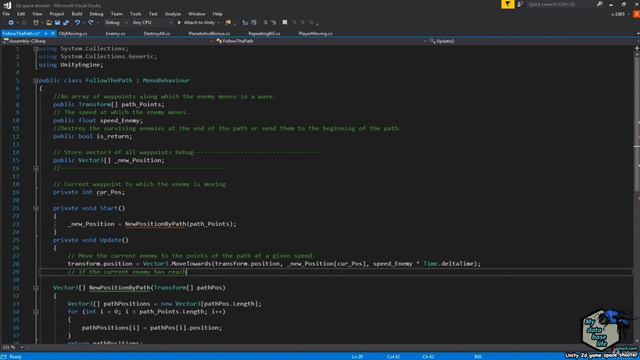Click the underlined NewPositionByPath call
This screenshot has width=640, height=360.
point(155,224)
